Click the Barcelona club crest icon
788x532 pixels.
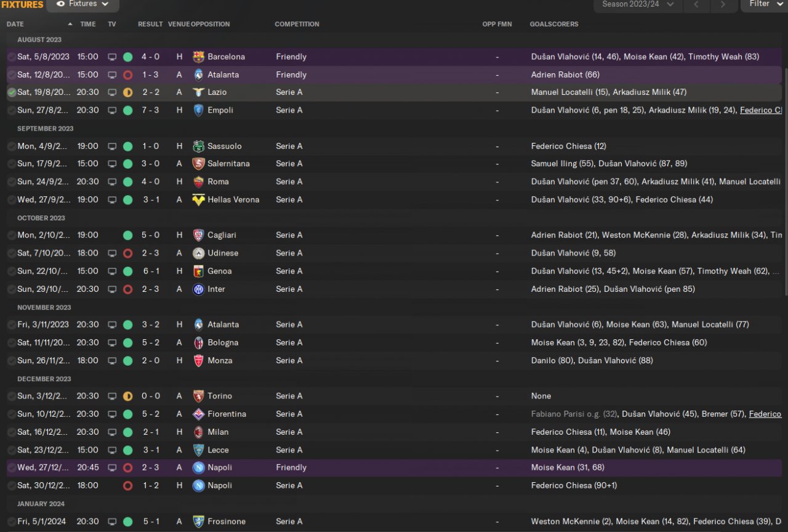click(198, 57)
